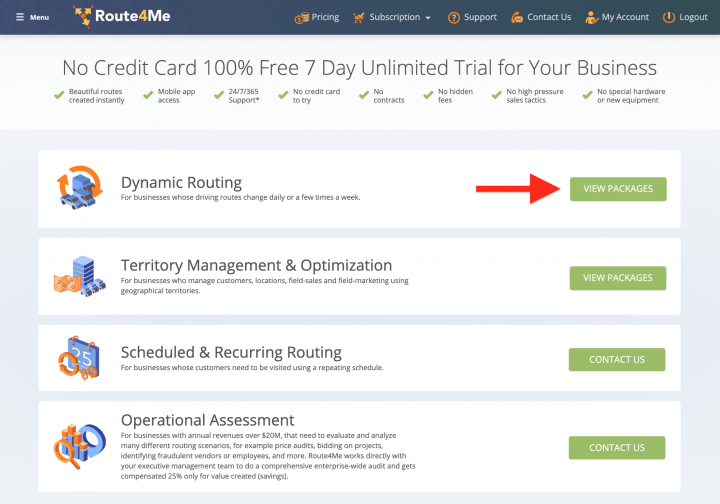This screenshot has width=720, height=504.
Task: Click the Territory Management building icon
Action: point(79,276)
